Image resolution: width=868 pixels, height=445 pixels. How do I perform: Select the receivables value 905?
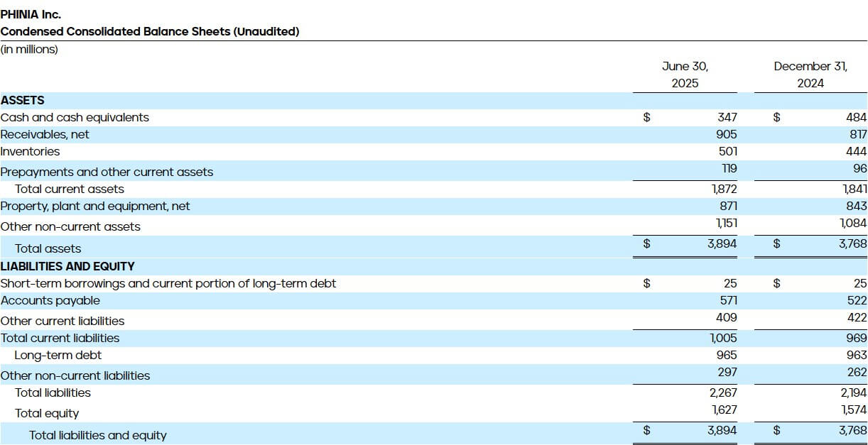pos(727,135)
